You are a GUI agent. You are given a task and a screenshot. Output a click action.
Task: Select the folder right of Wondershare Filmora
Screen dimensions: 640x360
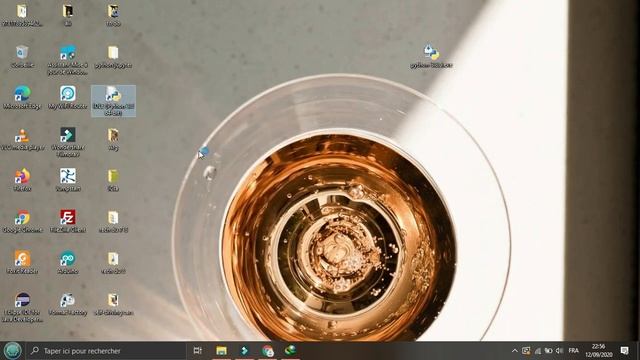tap(113, 139)
